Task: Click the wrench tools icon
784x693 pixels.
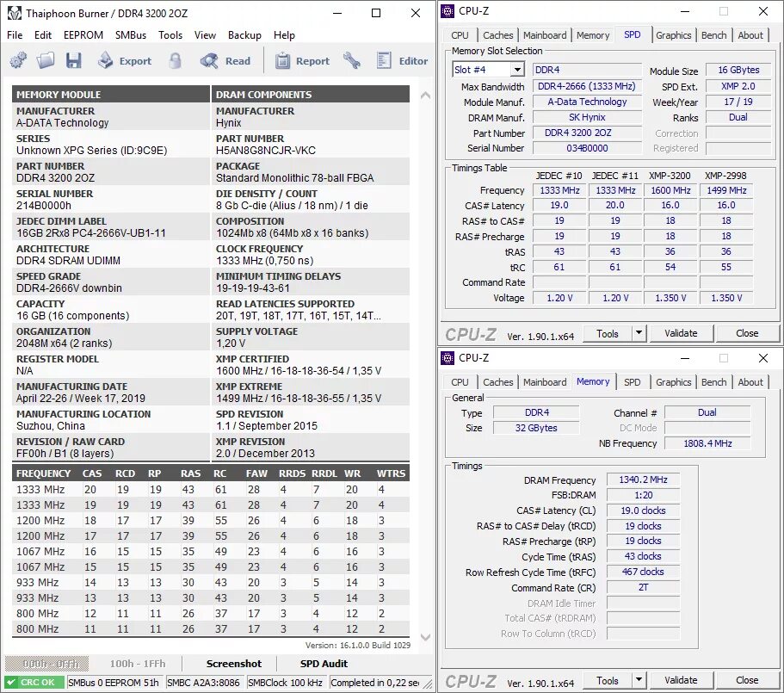Action: click(352, 61)
